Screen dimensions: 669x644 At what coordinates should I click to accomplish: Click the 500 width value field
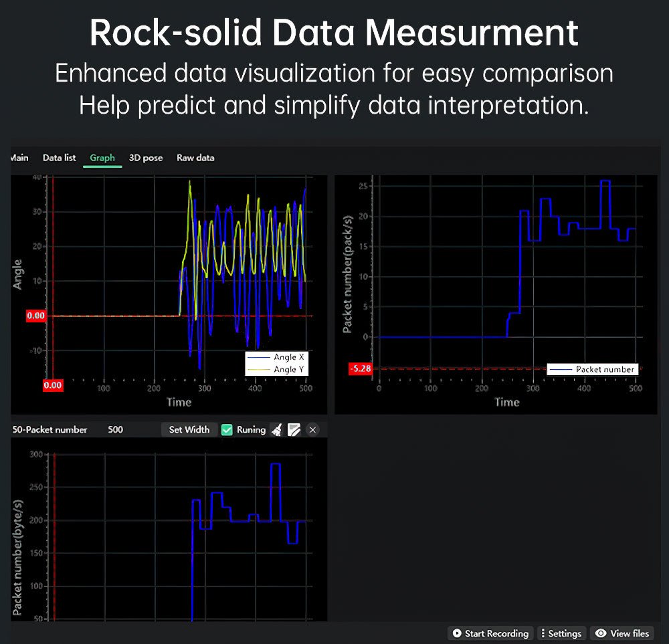coord(116,430)
